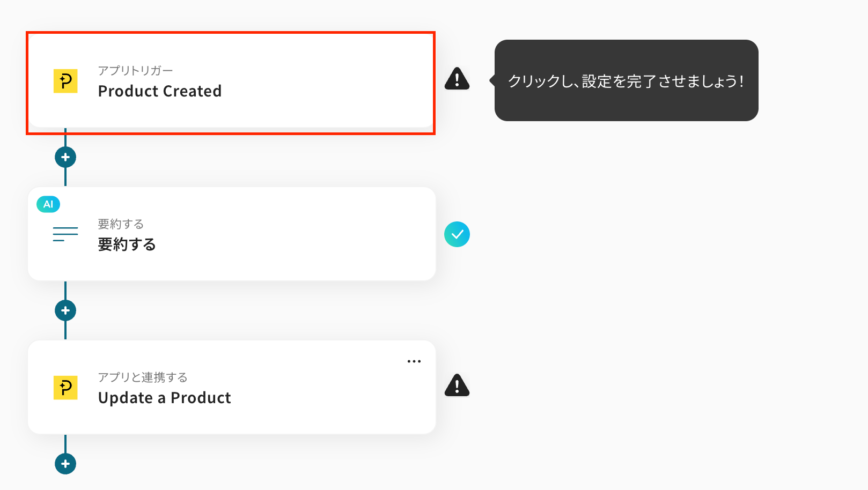Image resolution: width=868 pixels, height=490 pixels.
Task: Click the AI badge on 要約する card
Action: click(48, 204)
